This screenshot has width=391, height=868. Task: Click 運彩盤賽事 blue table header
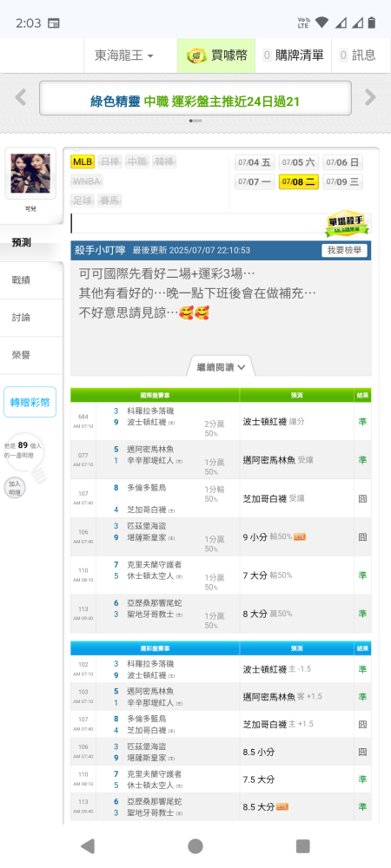click(x=155, y=648)
